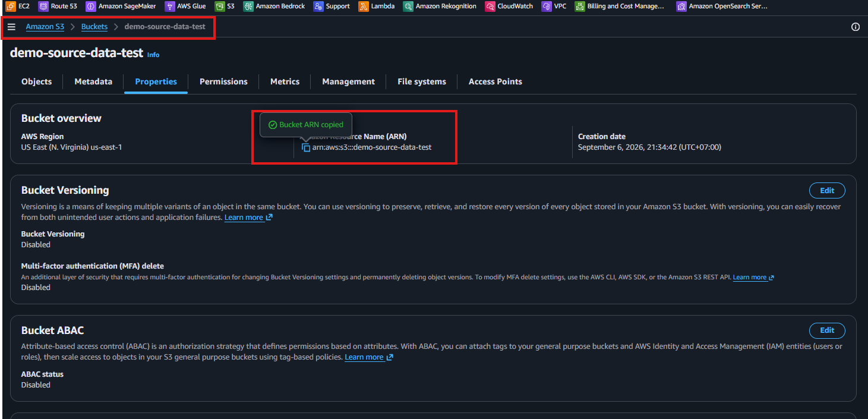Edit Bucket ABAC settings

(x=827, y=330)
